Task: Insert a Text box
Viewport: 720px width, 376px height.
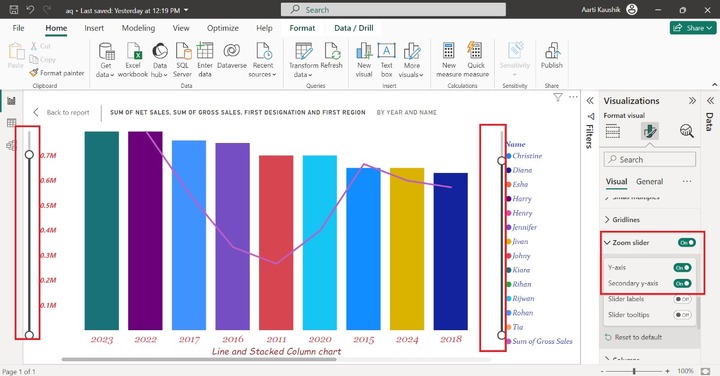Action: (387, 60)
